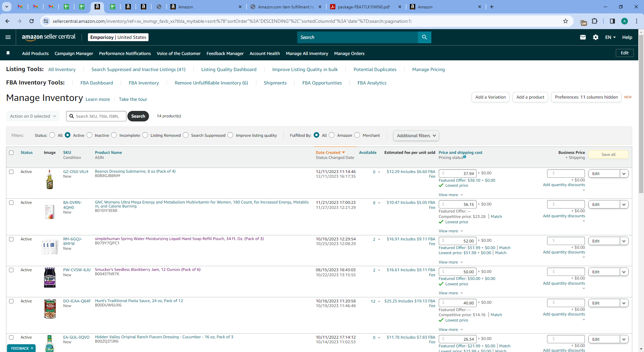
Task: Click the price field showing 37.94
Action: [x=458, y=173]
